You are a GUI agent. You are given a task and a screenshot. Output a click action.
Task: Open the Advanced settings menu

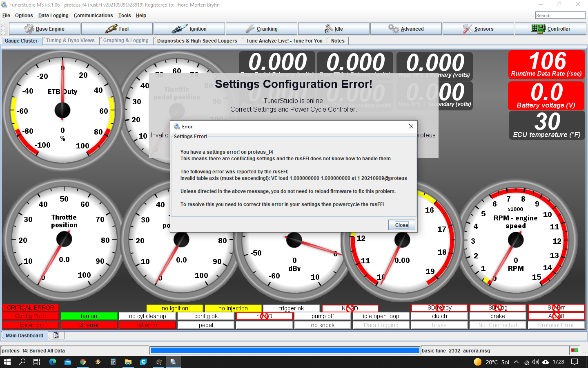pos(406,29)
